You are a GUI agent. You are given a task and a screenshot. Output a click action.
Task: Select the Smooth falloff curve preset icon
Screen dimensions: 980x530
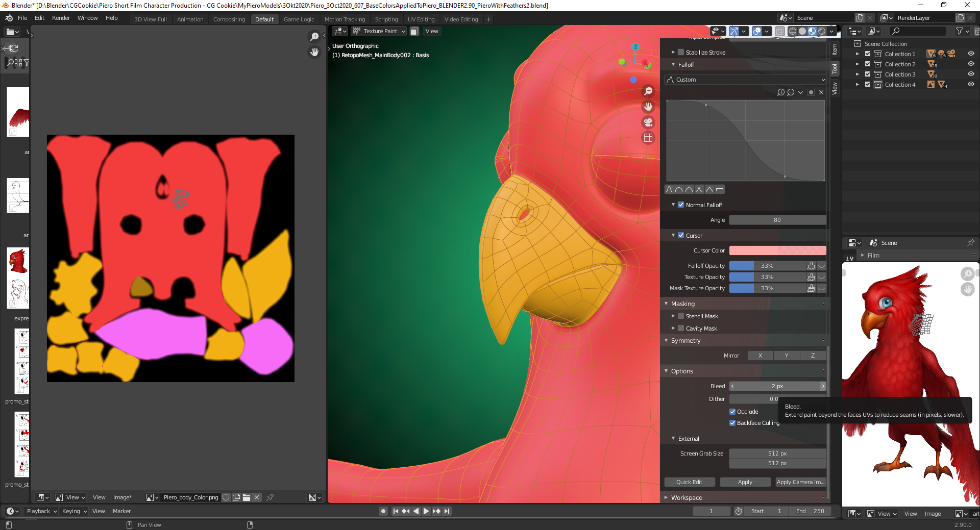coord(669,189)
